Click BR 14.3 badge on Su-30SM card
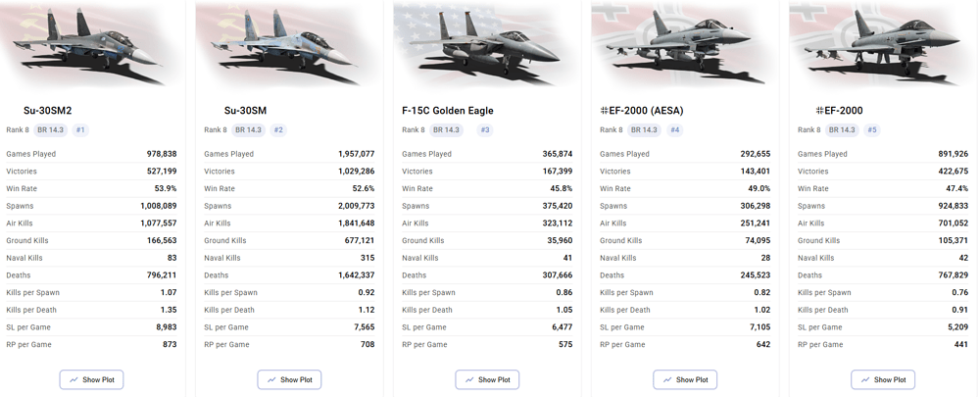980x397 pixels. (x=248, y=130)
